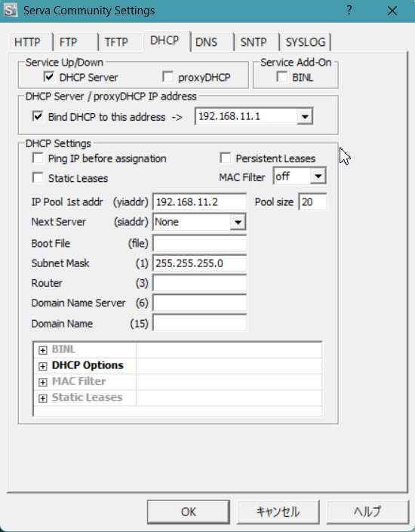Open the Next Server dropdown

click(238, 222)
